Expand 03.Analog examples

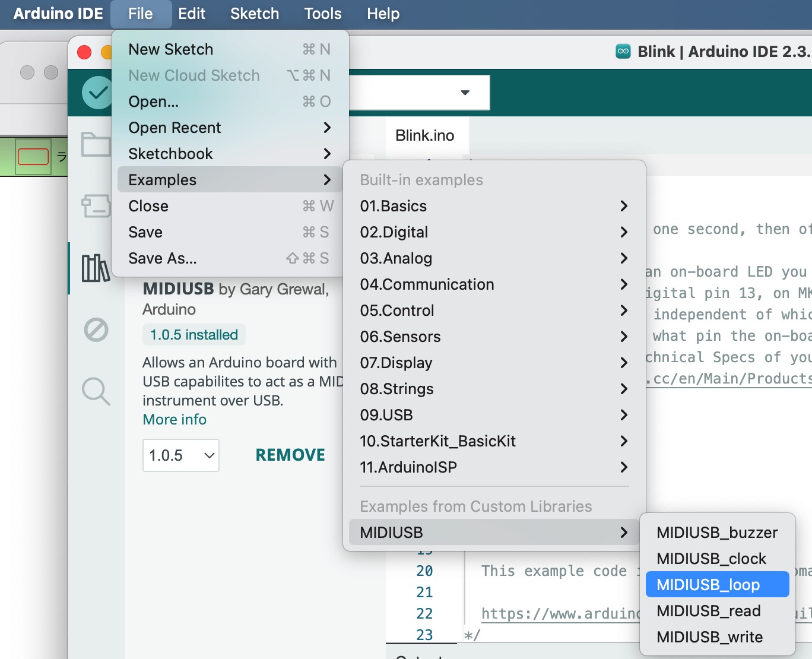[x=494, y=258]
